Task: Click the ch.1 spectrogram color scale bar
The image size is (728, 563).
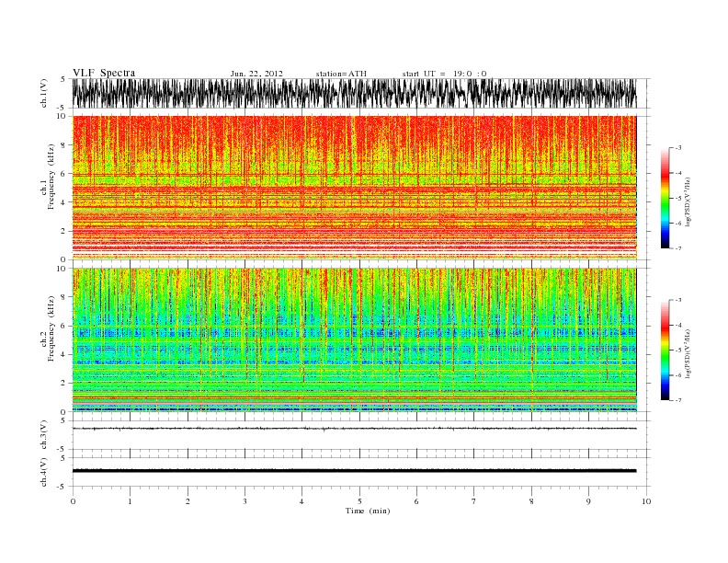Action: click(665, 199)
